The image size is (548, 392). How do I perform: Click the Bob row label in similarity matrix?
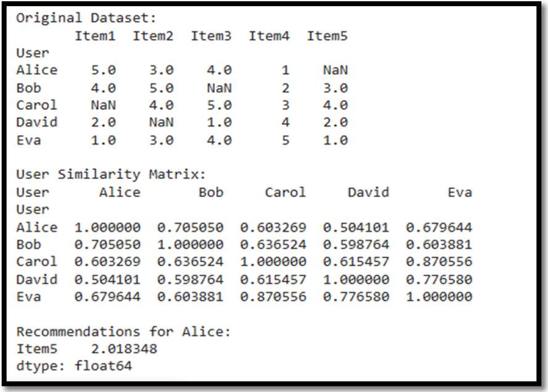coord(28,244)
